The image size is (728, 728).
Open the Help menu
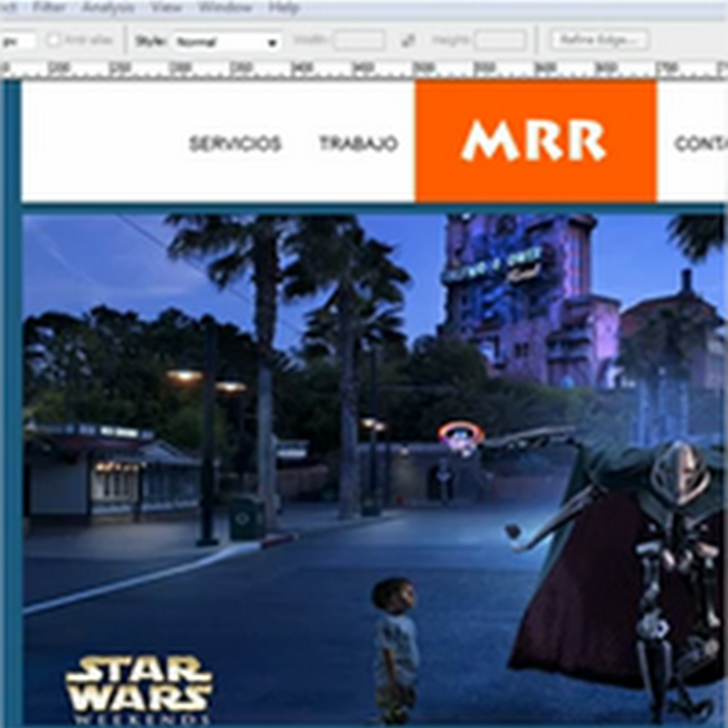coord(283,7)
